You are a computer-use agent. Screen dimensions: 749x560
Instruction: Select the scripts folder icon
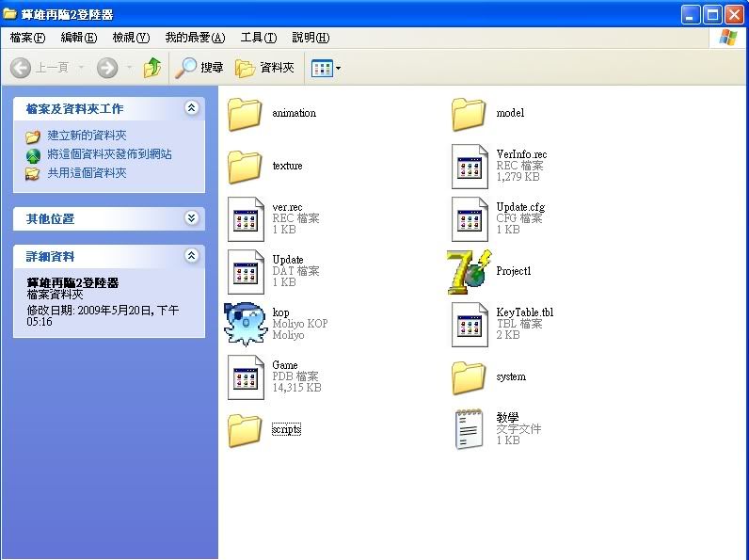pos(246,430)
